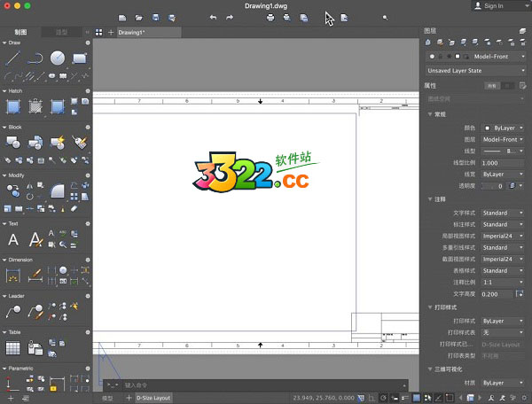Click the Undo arrow in toolbar
Screen dimensions: 532x404
pyautogui.click(x=214, y=17)
